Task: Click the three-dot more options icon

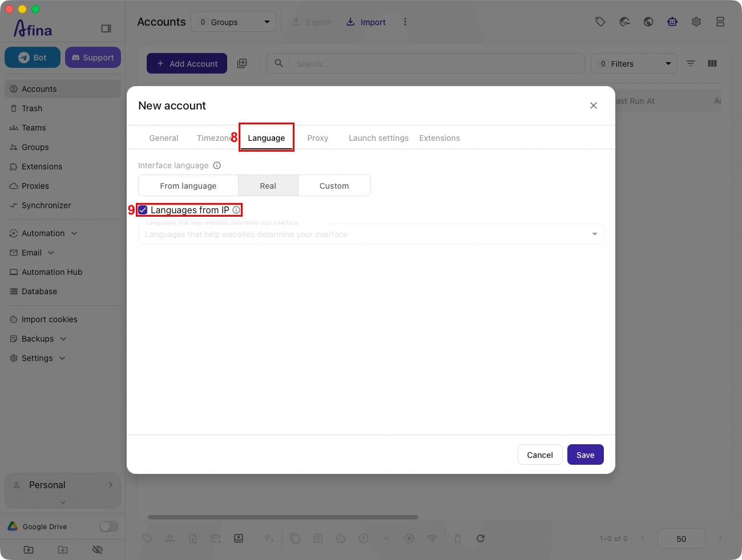Action: 405,22
